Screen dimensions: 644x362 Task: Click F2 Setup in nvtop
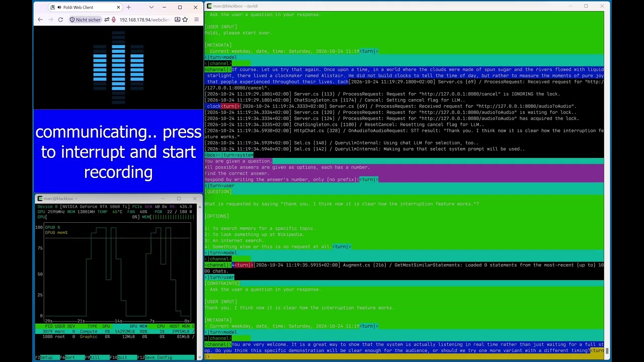pyautogui.click(x=44, y=357)
